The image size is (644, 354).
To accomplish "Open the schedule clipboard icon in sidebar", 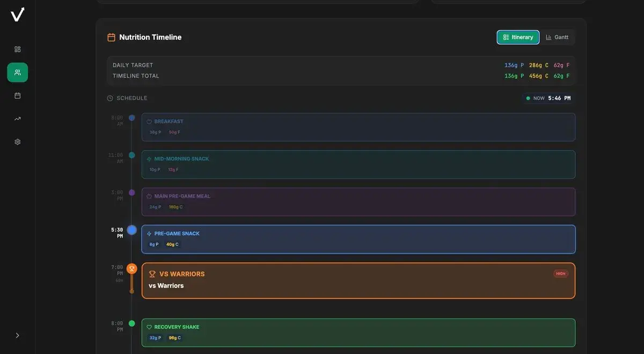I will pos(17,95).
